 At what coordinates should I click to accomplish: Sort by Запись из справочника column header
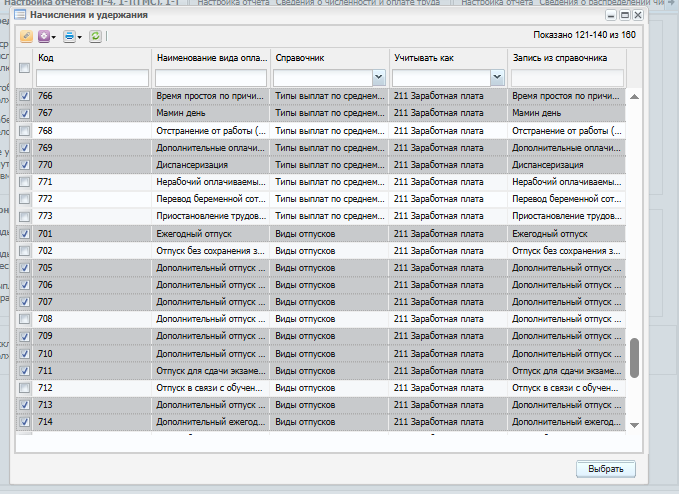click(x=567, y=58)
